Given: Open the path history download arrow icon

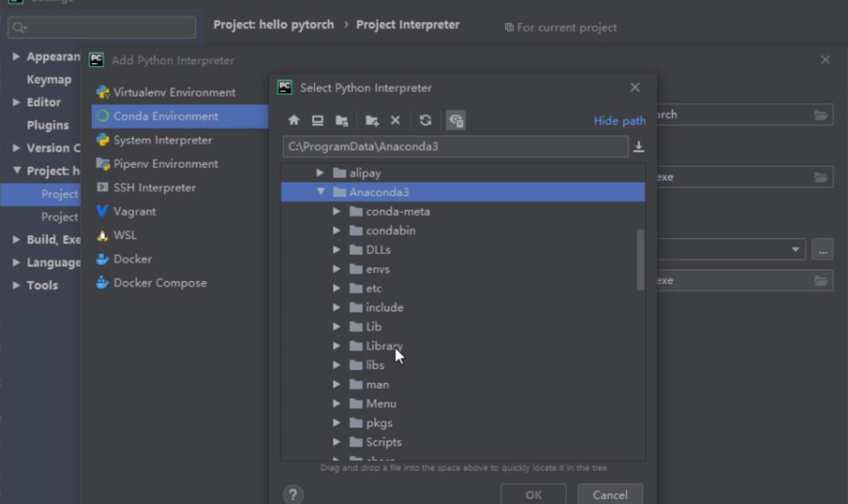Looking at the screenshot, I should [x=639, y=146].
